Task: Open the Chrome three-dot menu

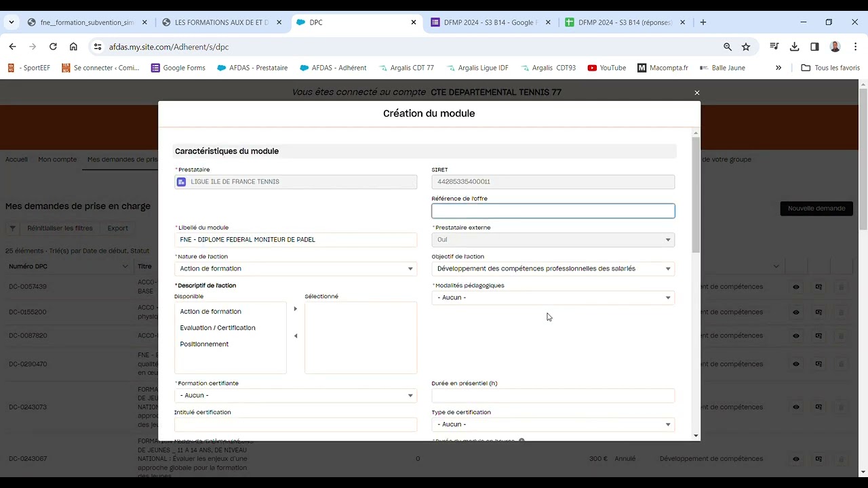Action: 854,47
